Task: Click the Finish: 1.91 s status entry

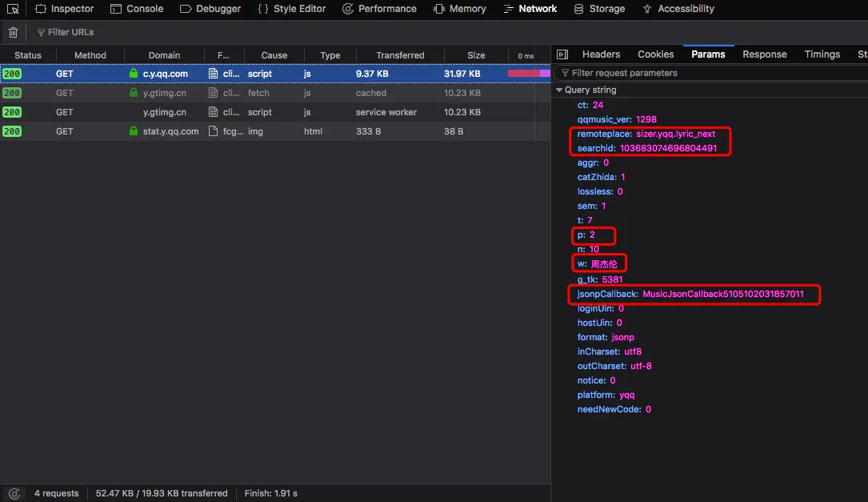Action: point(270,493)
